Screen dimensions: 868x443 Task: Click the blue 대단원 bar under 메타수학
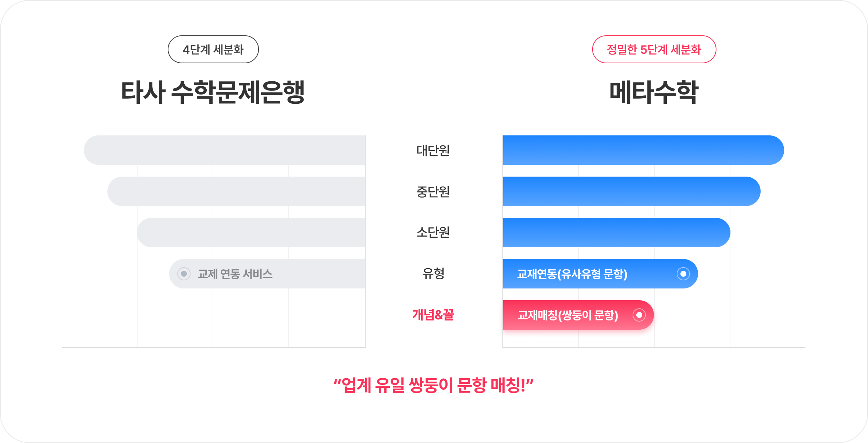point(643,150)
